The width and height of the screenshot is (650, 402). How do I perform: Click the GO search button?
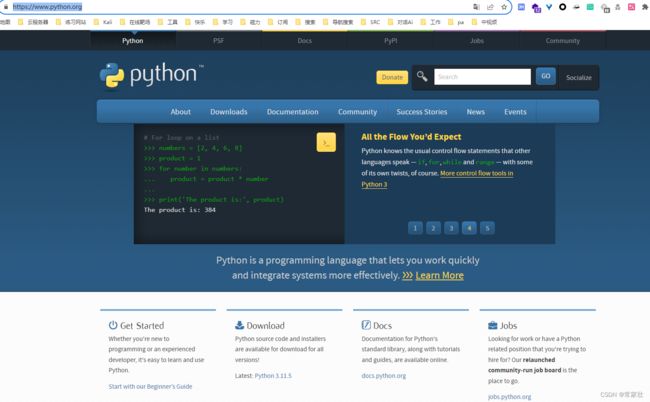pyautogui.click(x=546, y=76)
